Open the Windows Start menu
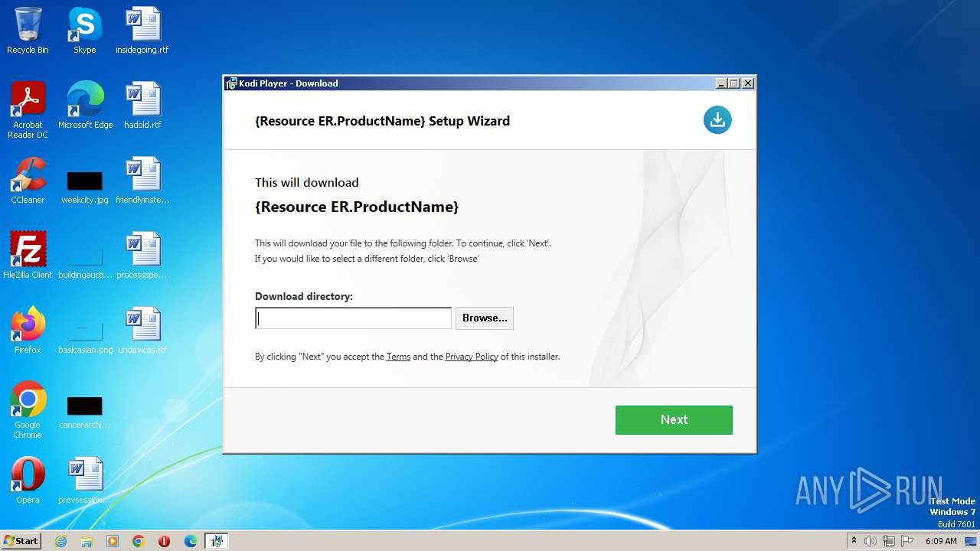This screenshot has width=980, height=551. pos(21,541)
